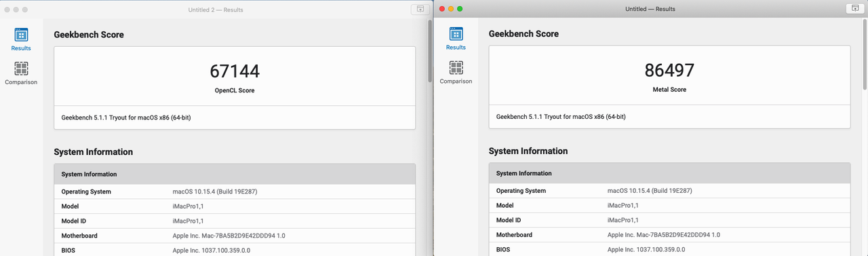Click macOS 10.15.4 value in Metal window
This screenshot has height=256, width=868.
click(x=650, y=191)
